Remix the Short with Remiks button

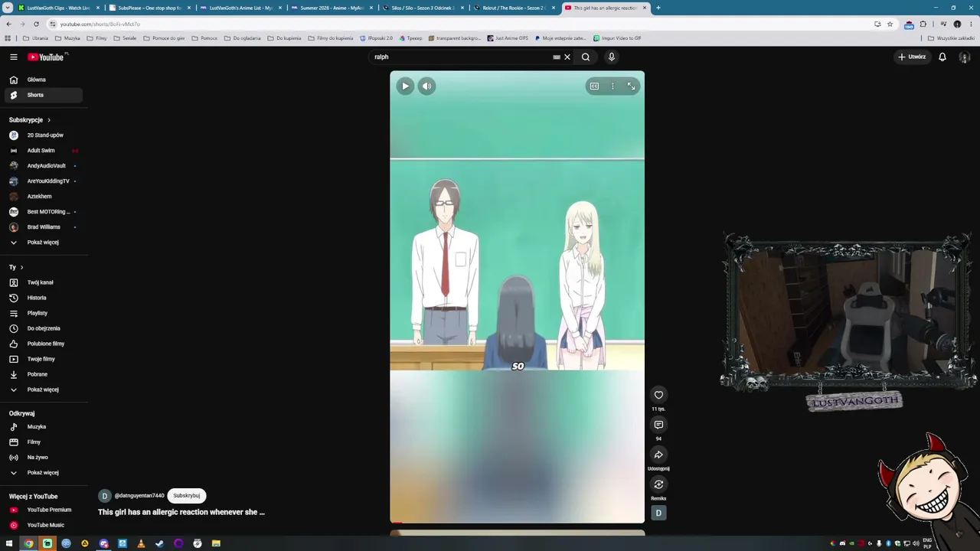(658, 484)
